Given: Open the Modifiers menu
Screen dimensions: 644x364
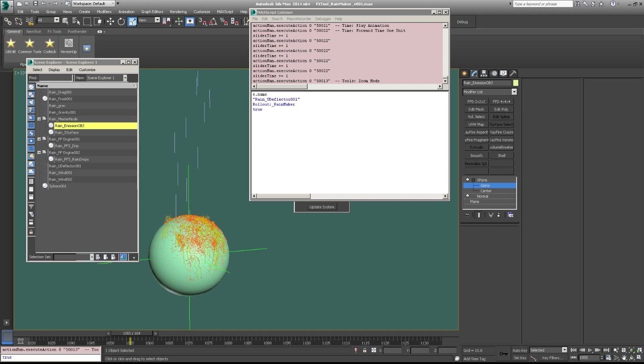Looking at the screenshot, I should point(104,12).
